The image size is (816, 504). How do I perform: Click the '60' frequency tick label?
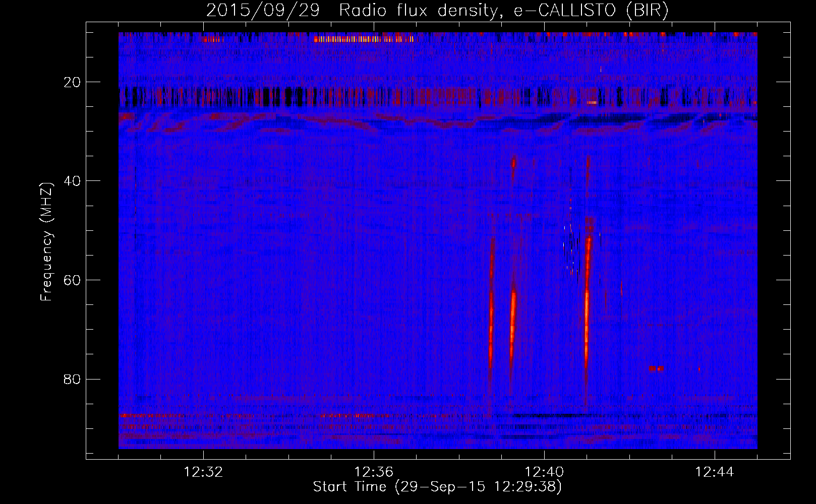[x=73, y=280]
